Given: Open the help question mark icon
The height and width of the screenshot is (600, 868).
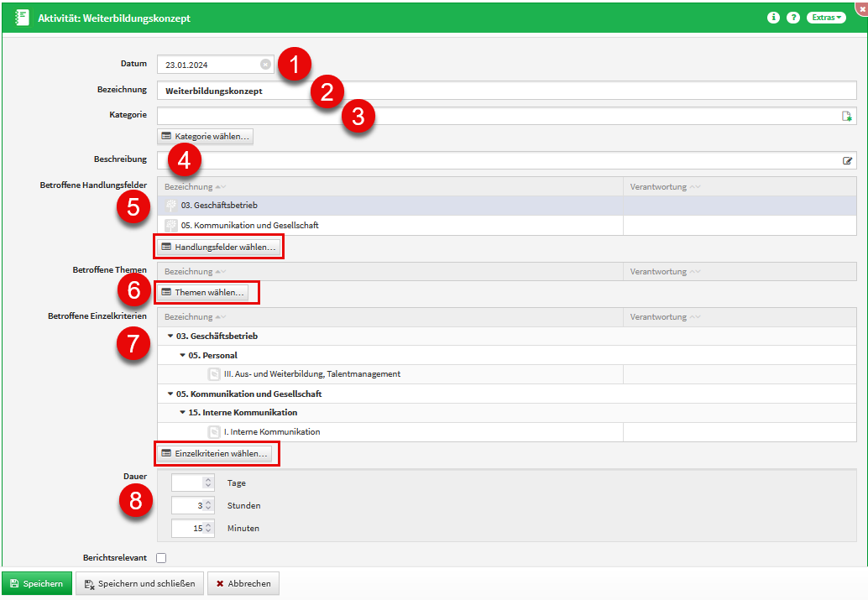Looking at the screenshot, I should pyautogui.click(x=792, y=18).
